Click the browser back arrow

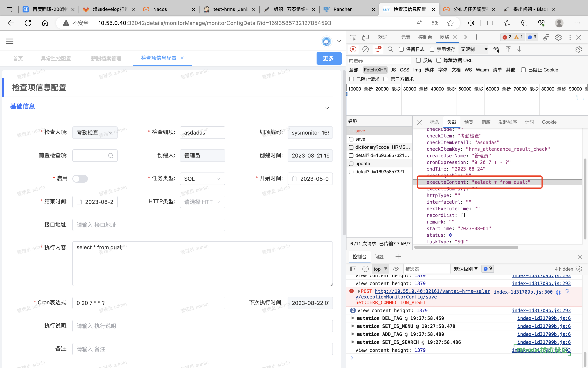11,23
